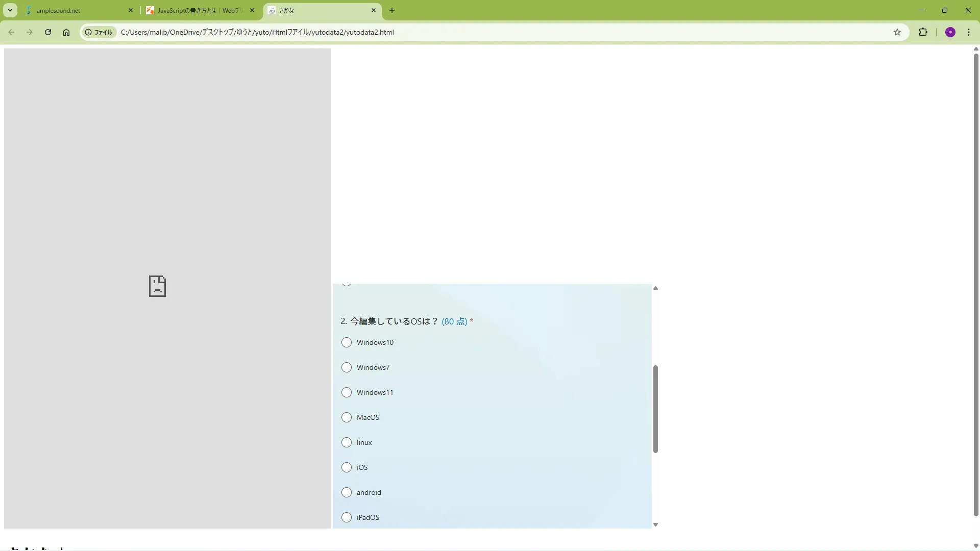Open Chrome three-dot menu

pyautogui.click(x=969, y=32)
